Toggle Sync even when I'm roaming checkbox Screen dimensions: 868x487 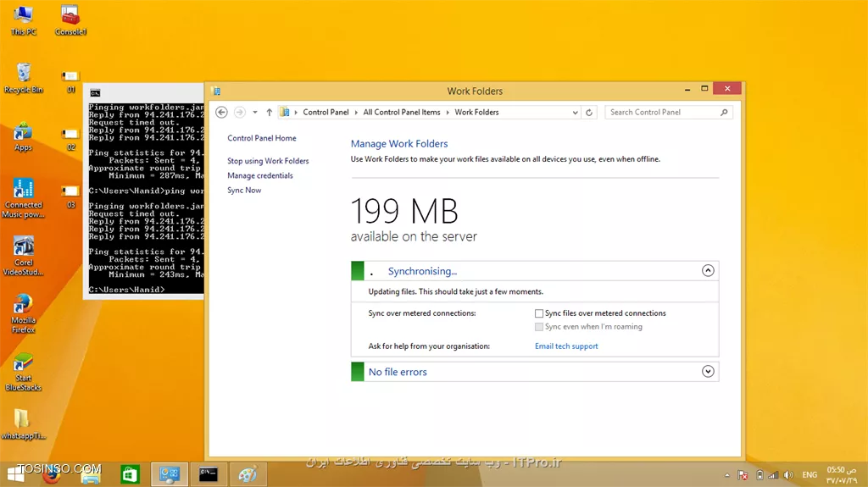[x=538, y=327]
